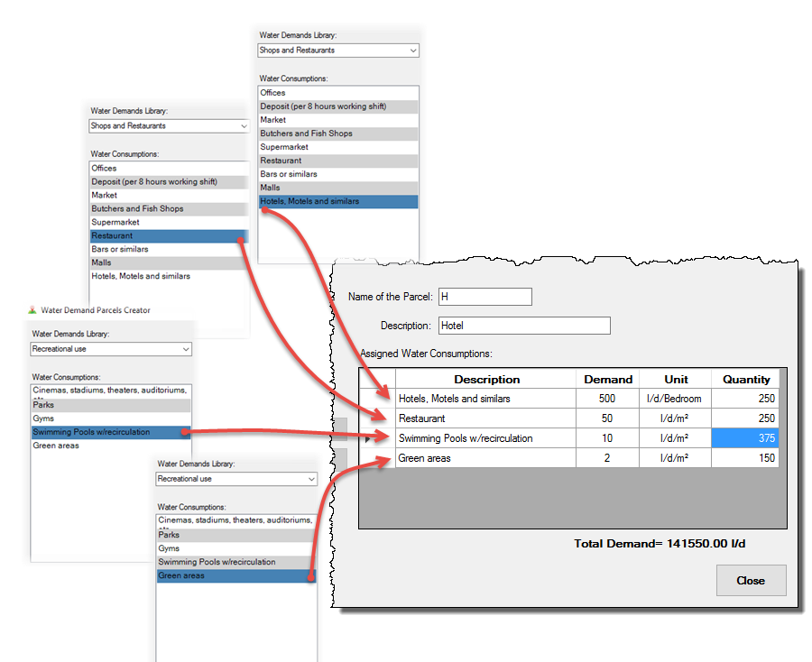Click the Water Demand Parcels Creator app icon
This screenshot has width=812, height=662.
point(32,310)
